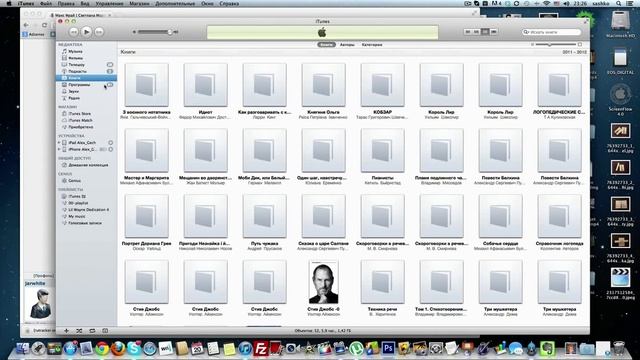Viewport: 640px width, 360px height.
Task: Click the add playlist plus button
Action: [66, 331]
